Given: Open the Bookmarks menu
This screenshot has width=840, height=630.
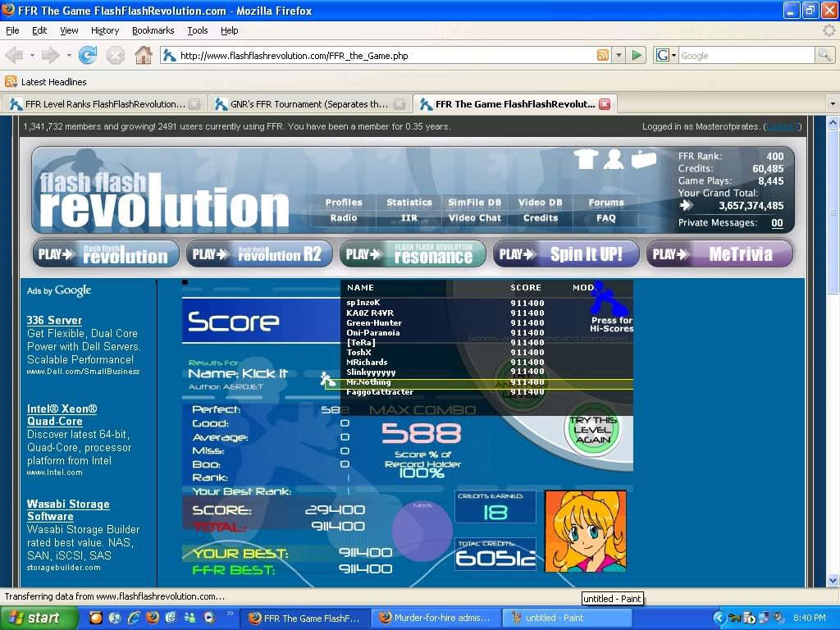Looking at the screenshot, I should 153,30.
